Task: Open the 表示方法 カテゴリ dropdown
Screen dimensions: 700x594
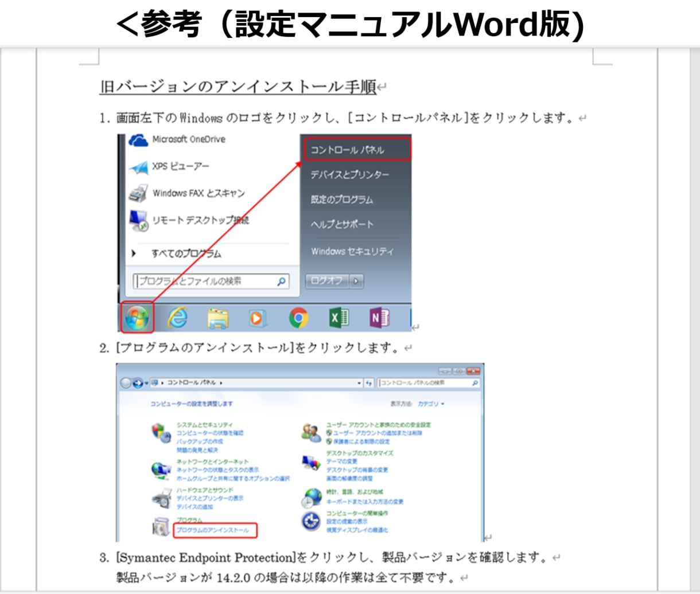Action: [431, 404]
